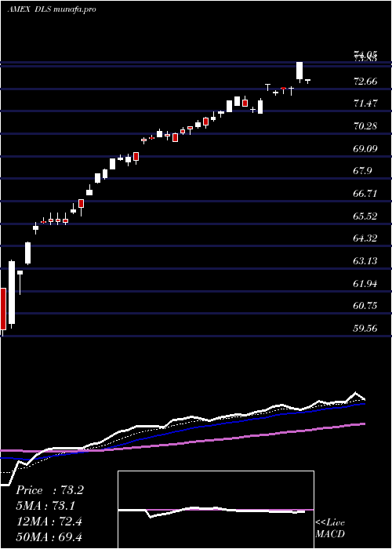Click the 'AMEX DLS munafa.pro' chart title
This screenshot has height=549, width=392.
click(x=52, y=9)
